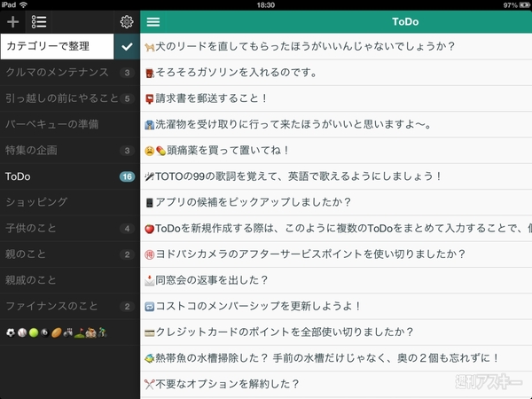This screenshot has height=399, width=532.
Task: Open task 洗濯物を受け取りに行って
Action: 336,124
